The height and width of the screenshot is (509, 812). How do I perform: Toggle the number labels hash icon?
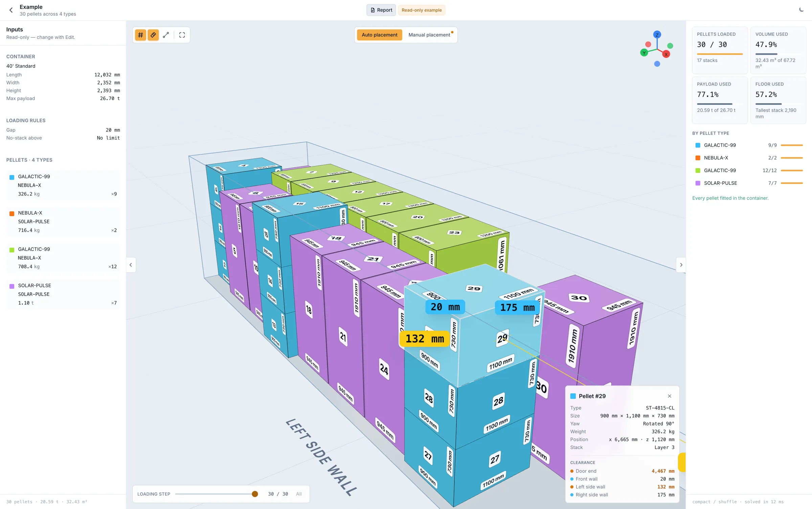click(140, 35)
